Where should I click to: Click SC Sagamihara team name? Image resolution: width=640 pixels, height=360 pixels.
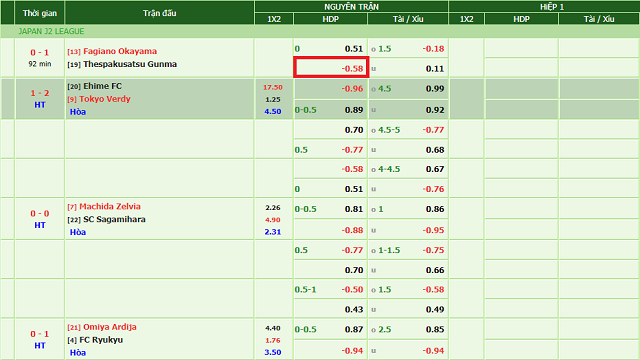[x=114, y=219]
